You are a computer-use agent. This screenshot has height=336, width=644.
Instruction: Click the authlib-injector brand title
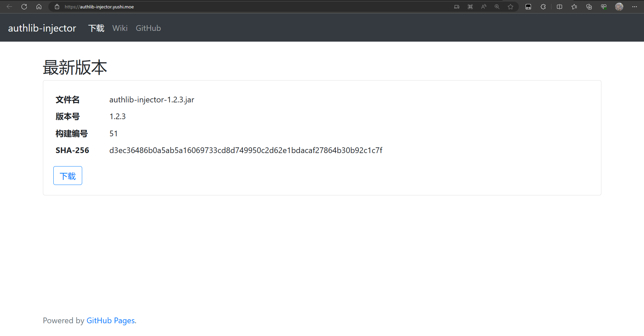pos(42,28)
